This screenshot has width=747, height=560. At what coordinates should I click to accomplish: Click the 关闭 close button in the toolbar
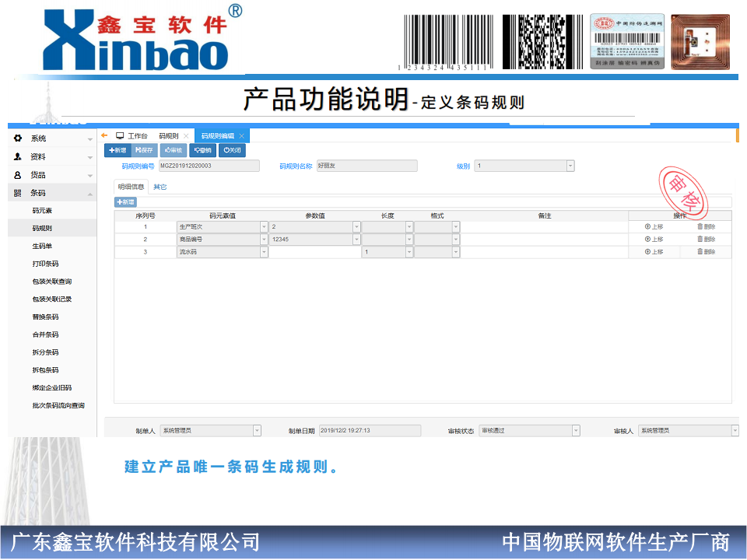coord(232,150)
